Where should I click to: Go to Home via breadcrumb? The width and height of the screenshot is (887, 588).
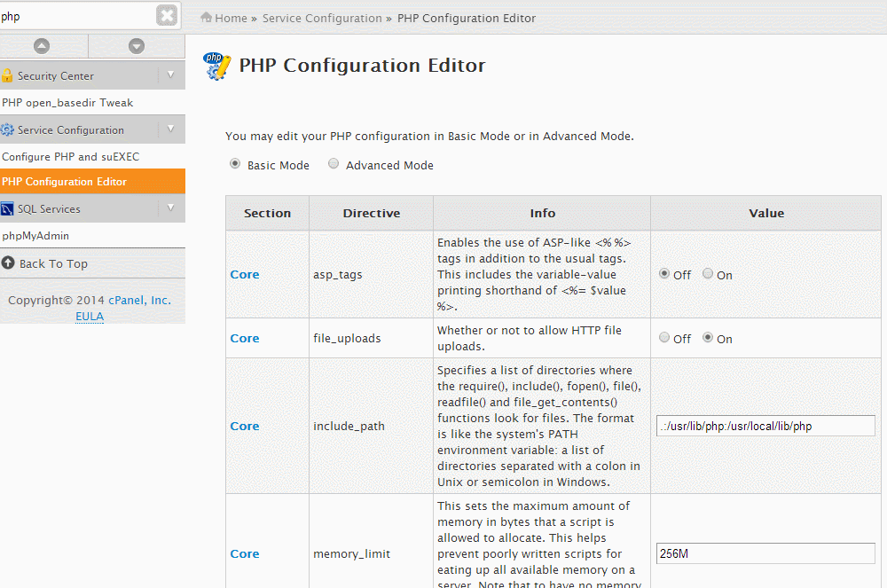(x=231, y=18)
